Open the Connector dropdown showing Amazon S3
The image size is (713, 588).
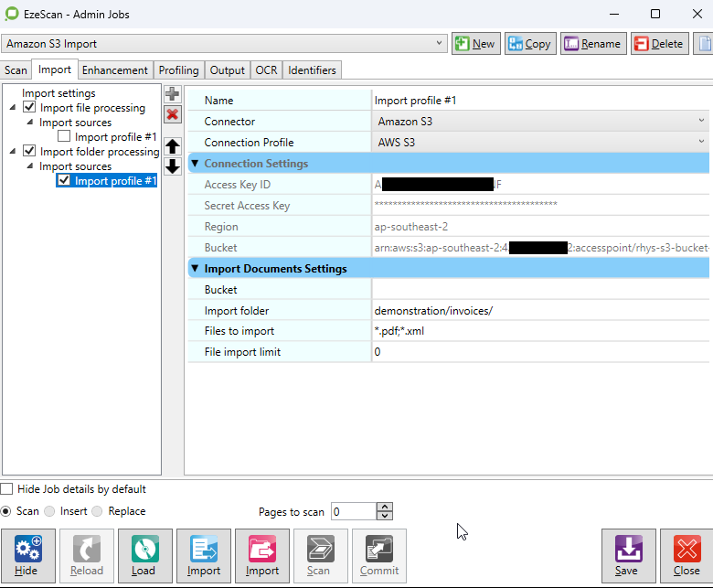click(701, 121)
